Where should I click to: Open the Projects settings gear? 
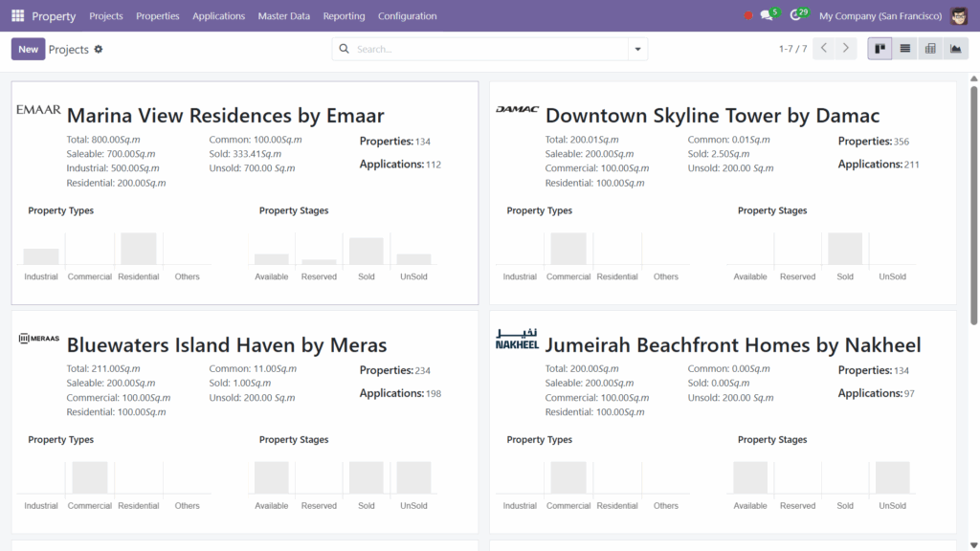[99, 50]
